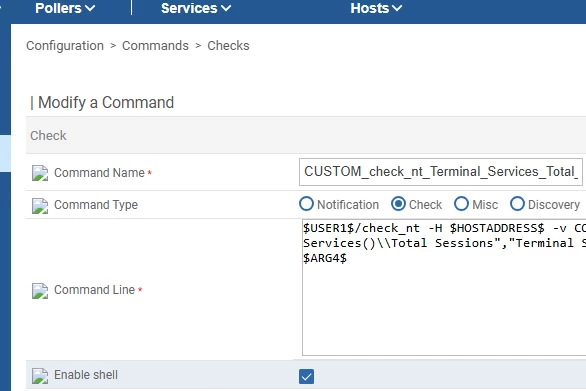Expand the Hosts dropdown menu

(376, 8)
